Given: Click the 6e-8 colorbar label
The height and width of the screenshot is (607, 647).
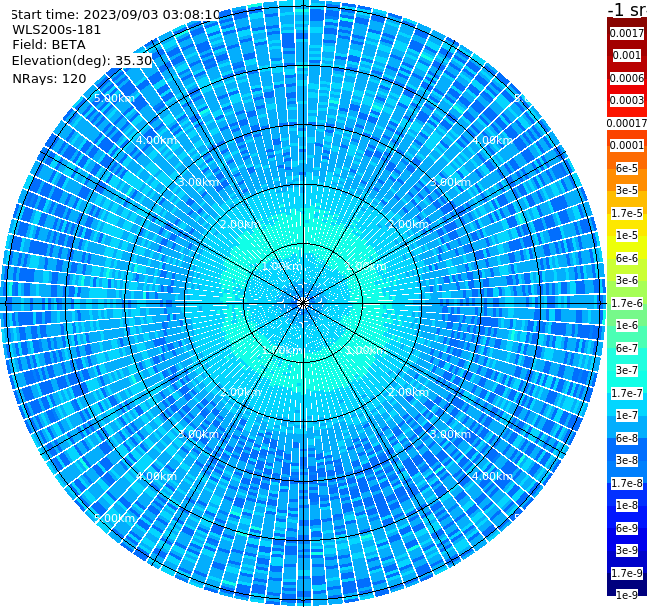Looking at the screenshot, I should pyautogui.click(x=627, y=438).
